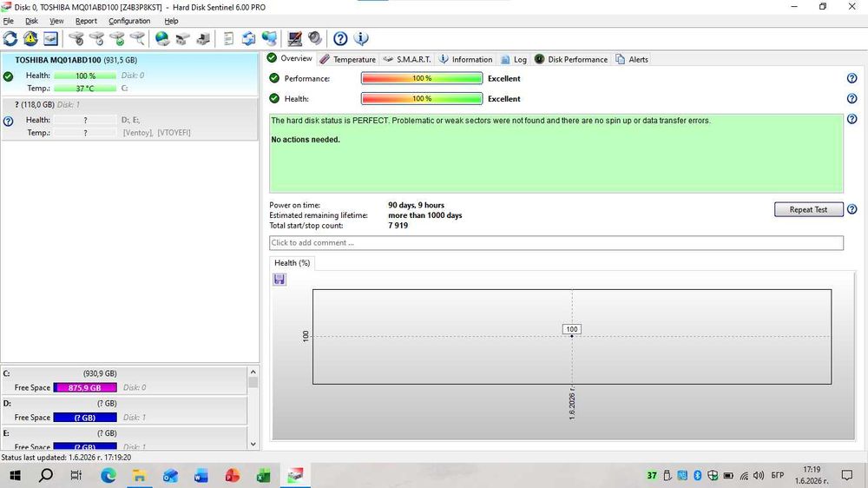Screen dimensions: 868x488
Task: Switch to the S.M.A.R.T. tab
Action: click(407, 59)
